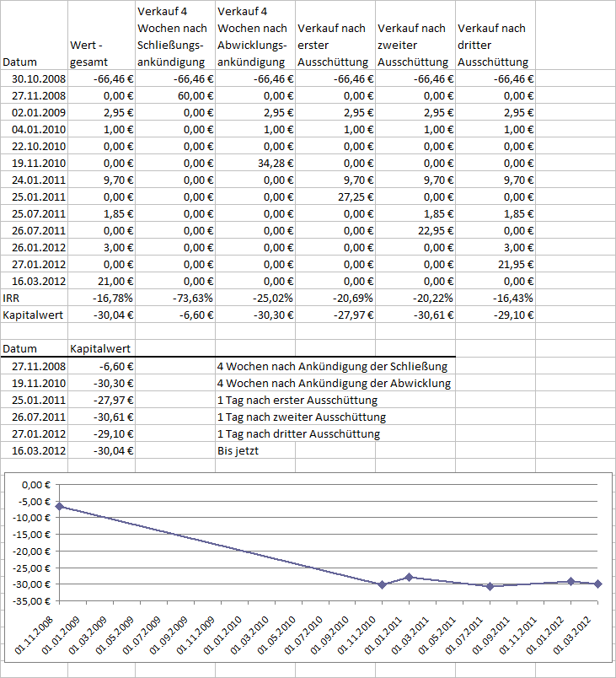Click the first chart data point at -6,60 €
This screenshot has height=678, width=616.
click(x=60, y=506)
